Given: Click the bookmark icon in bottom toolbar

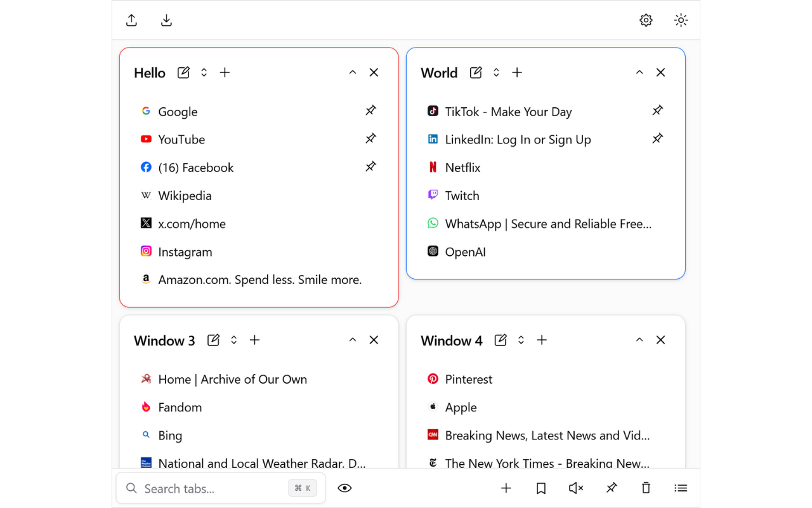Looking at the screenshot, I should coord(541,488).
